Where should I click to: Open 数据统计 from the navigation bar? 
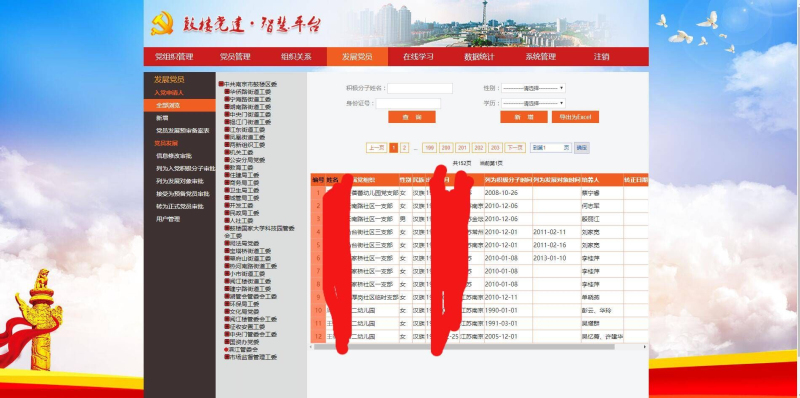479,57
